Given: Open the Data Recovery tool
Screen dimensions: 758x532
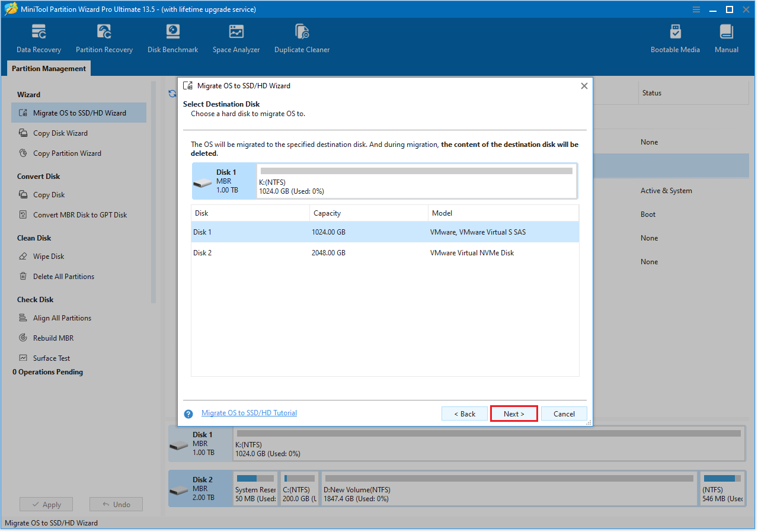Looking at the screenshot, I should (x=39, y=37).
